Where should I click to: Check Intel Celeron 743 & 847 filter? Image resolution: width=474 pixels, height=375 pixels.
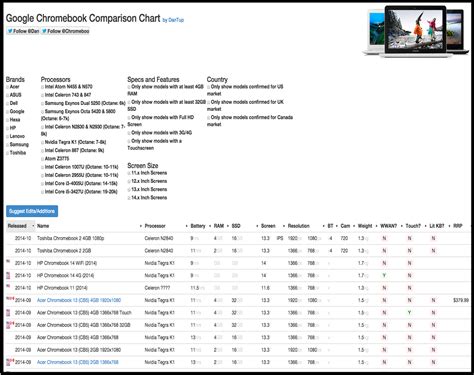42,95
